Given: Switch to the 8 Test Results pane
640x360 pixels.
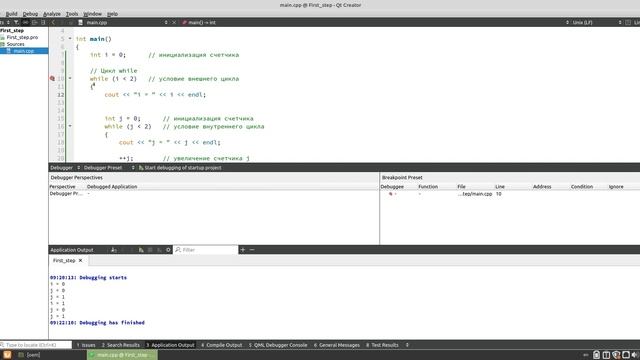Looking at the screenshot, I should click(382, 345).
